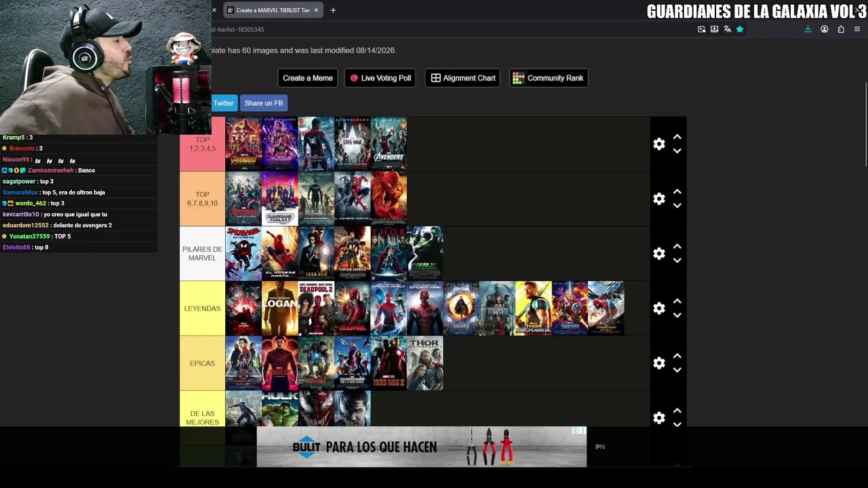Move PILARES DE MARVEL row up
Image resolution: width=868 pixels, height=488 pixels.
[x=677, y=247]
